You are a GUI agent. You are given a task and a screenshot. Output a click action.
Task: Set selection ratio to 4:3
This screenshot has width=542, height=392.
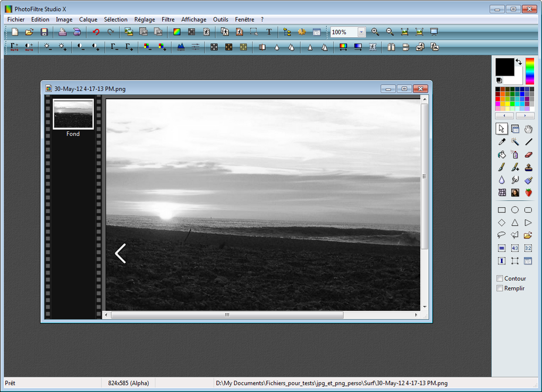[x=515, y=248]
